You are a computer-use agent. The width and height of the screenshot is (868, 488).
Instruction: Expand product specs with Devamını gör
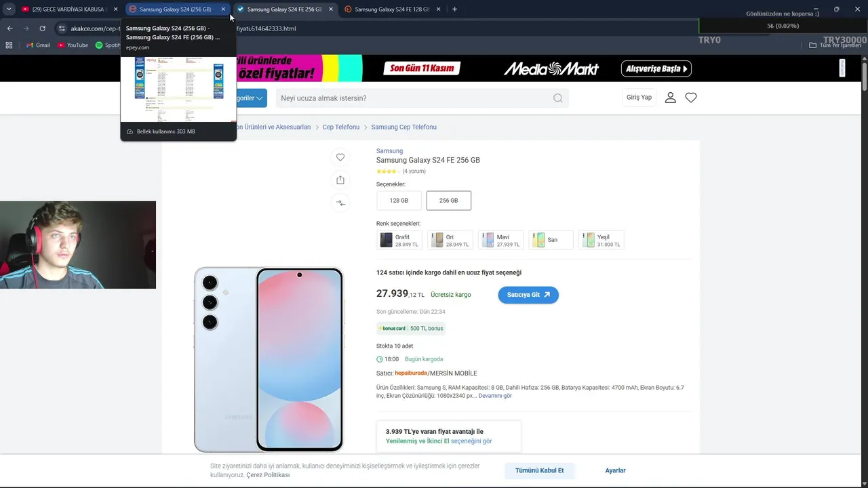[x=495, y=396]
